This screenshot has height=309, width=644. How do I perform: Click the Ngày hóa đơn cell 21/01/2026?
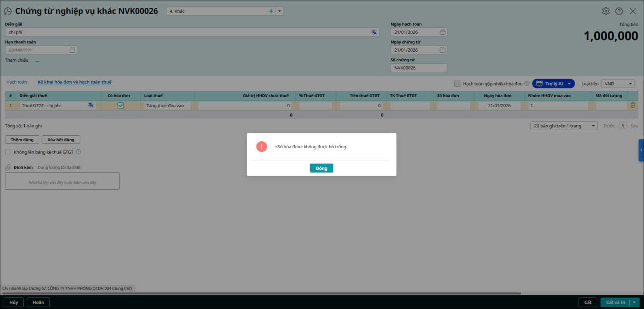point(499,106)
